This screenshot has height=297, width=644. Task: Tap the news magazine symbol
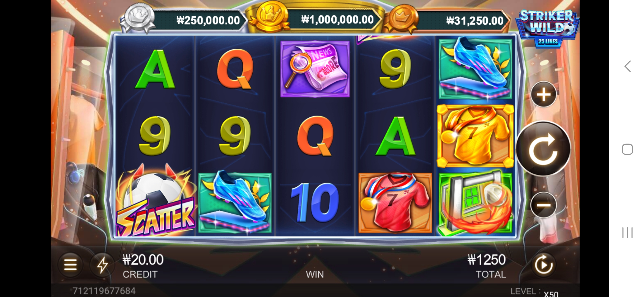[x=315, y=69]
